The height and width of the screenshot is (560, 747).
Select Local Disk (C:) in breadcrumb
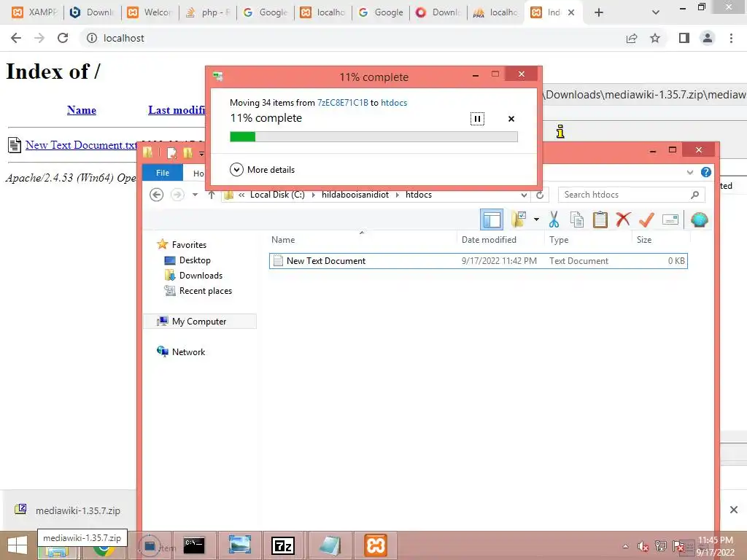pyautogui.click(x=277, y=195)
